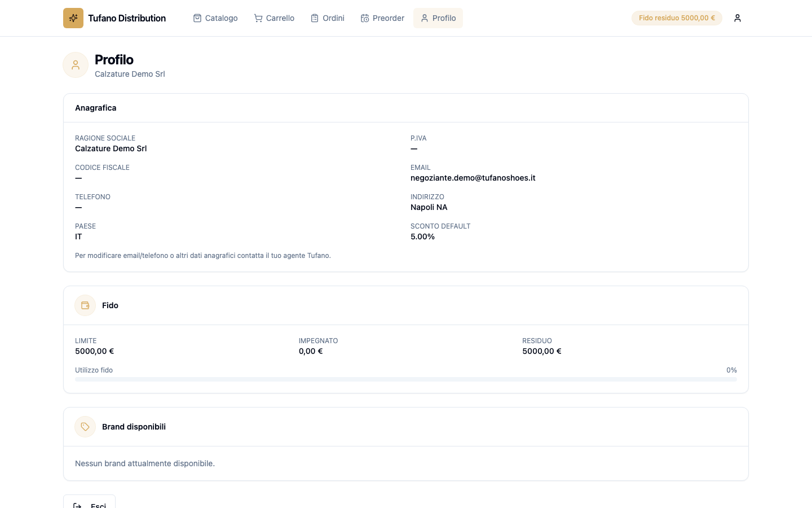Click the Fido card heading
This screenshot has width=812, height=508.
(x=110, y=305)
